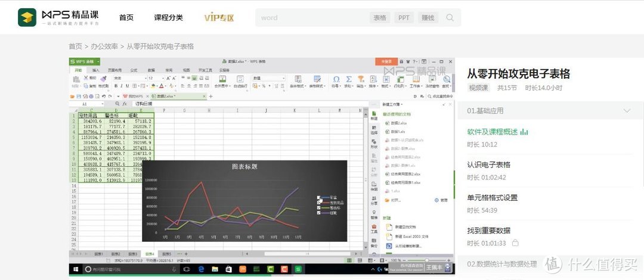Open the font size 12 dropdown
This screenshot has height=280, width=644.
coord(163,78)
